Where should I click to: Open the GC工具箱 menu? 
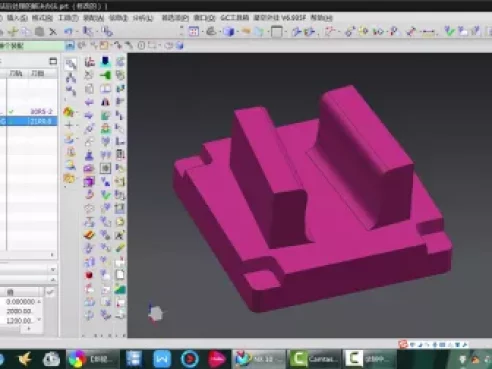[x=234, y=18]
